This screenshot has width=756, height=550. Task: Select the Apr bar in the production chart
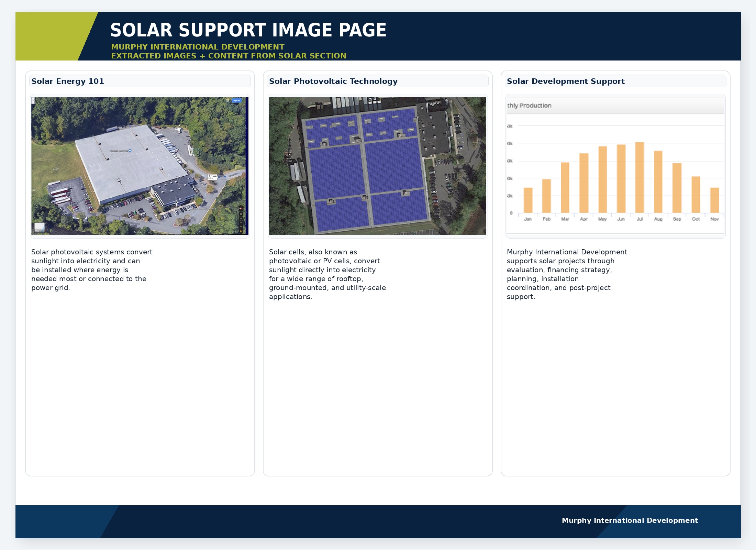(584, 183)
